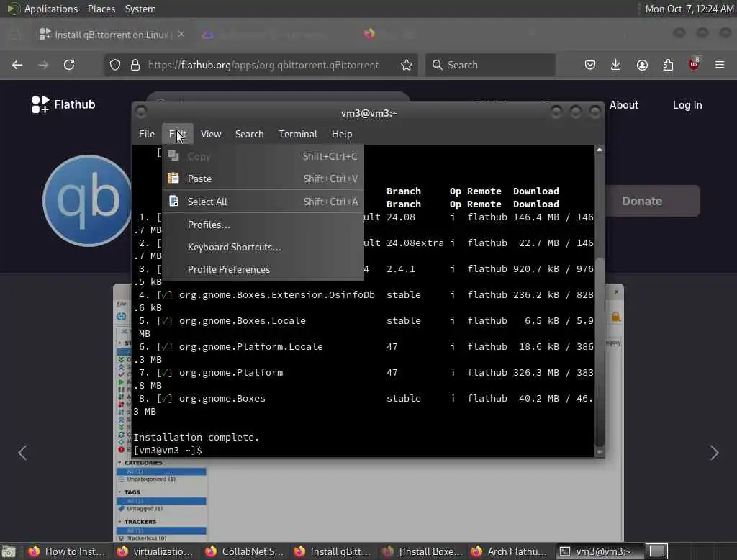Screen dimensions: 737x560
Task: Open the About link on Flathub
Action: pos(624,105)
